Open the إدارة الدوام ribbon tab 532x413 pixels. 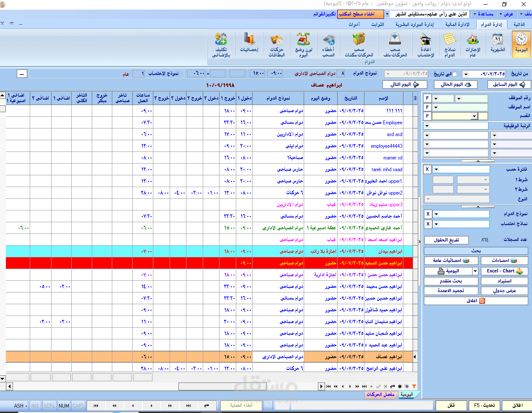pyautogui.click(x=491, y=24)
